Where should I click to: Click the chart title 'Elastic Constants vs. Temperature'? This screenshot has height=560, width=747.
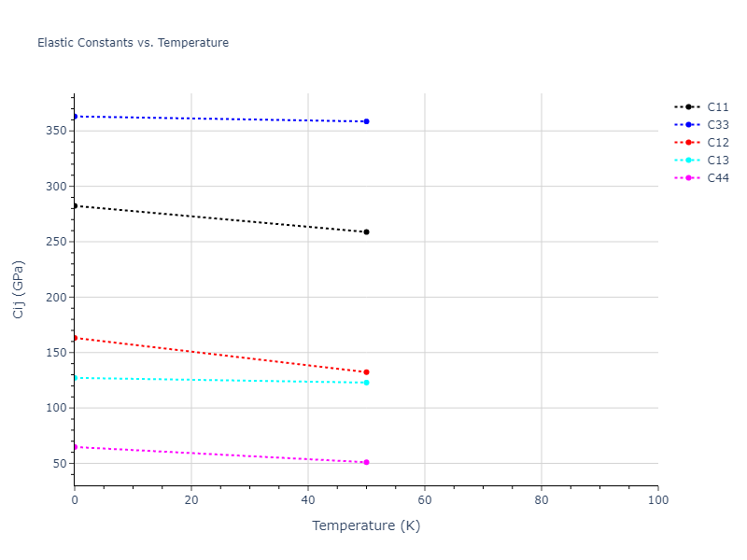click(x=133, y=43)
